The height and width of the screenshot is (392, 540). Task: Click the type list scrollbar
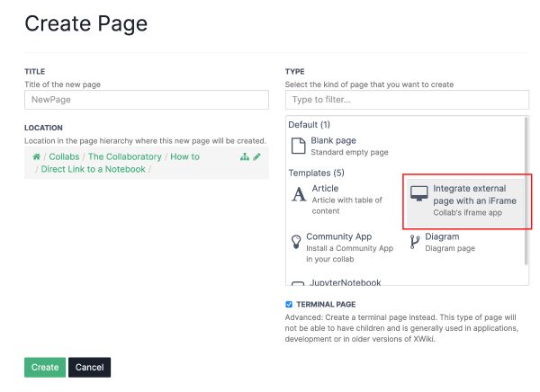coord(526,192)
